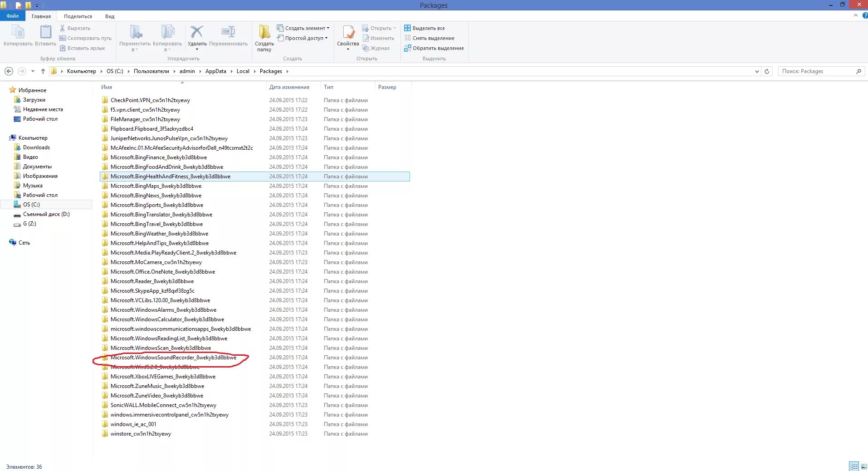Click Снять выделение
The image size is (868, 471).
pos(429,38)
